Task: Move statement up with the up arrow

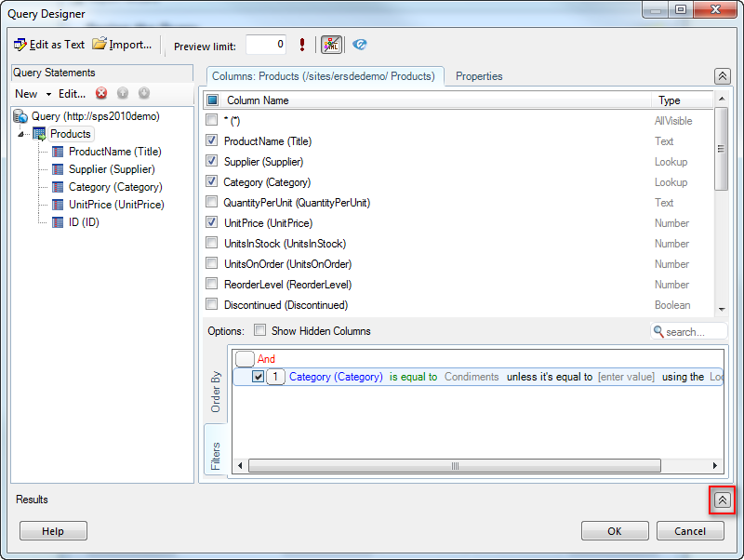Action: pyautogui.click(x=123, y=93)
